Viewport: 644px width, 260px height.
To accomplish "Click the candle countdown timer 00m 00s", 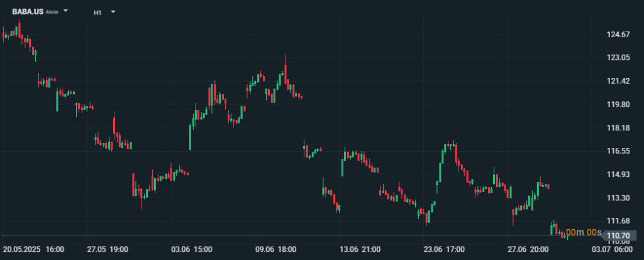I will click(x=584, y=232).
